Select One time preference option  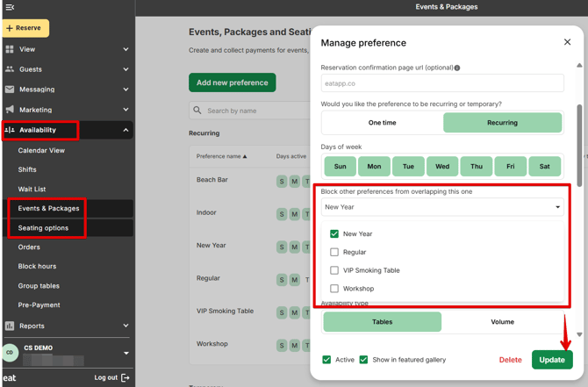click(382, 123)
